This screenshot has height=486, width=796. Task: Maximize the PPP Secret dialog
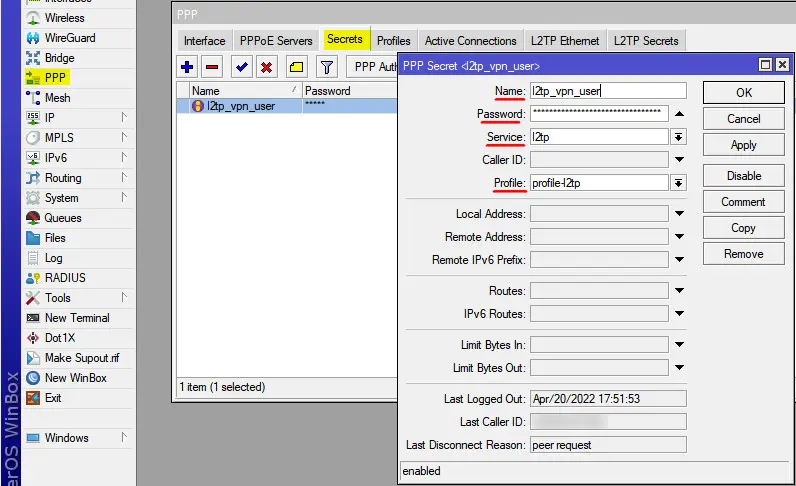pos(765,64)
